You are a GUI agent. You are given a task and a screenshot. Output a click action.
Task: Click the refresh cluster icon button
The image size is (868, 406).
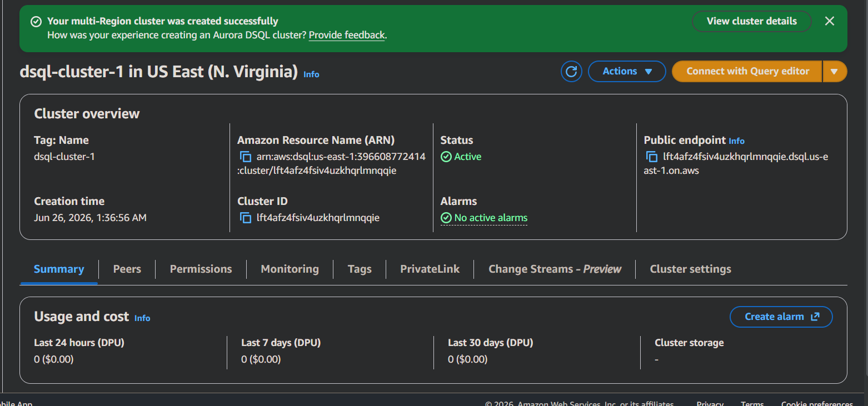click(x=571, y=71)
